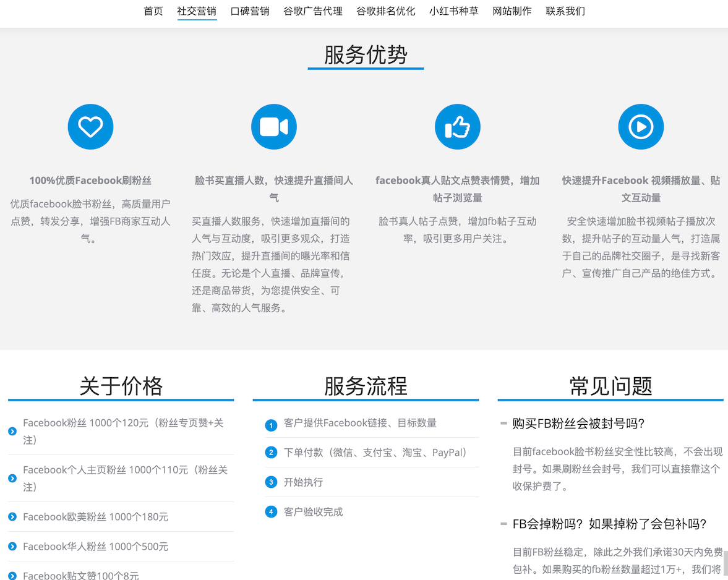Screen dimensions: 728x580
Task: Click the thumbs-up likes icon
Action: tap(457, 127)
